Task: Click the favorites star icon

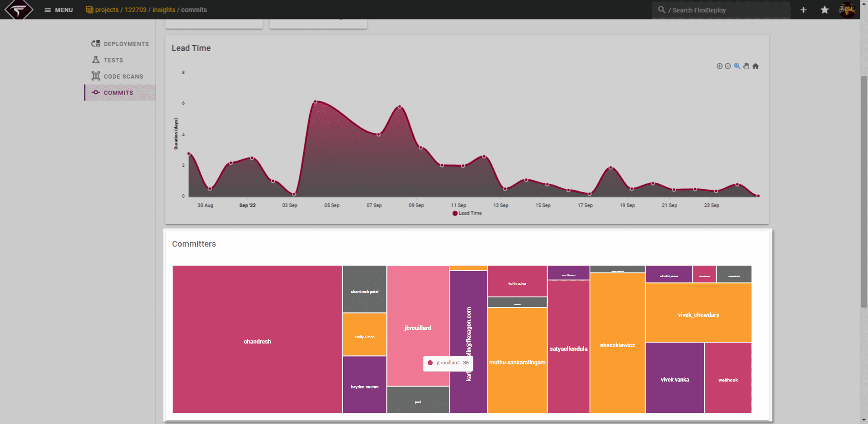Action: tap(825, 10)
